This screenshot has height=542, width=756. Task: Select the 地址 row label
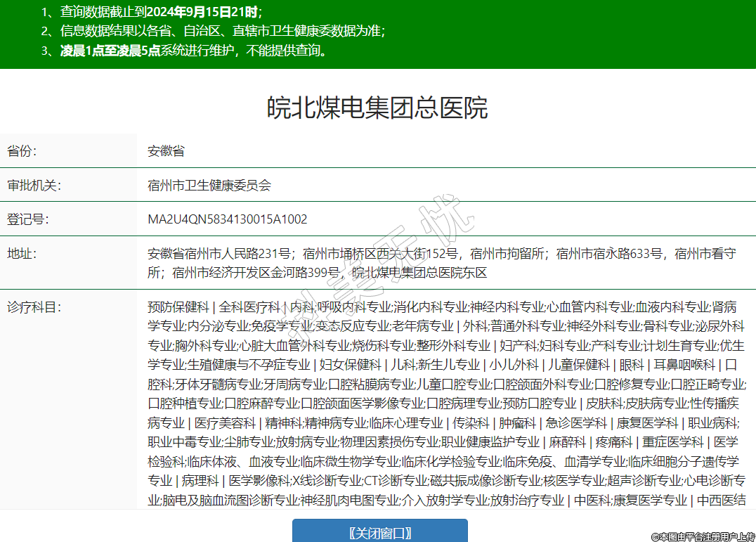coord(22,254)
